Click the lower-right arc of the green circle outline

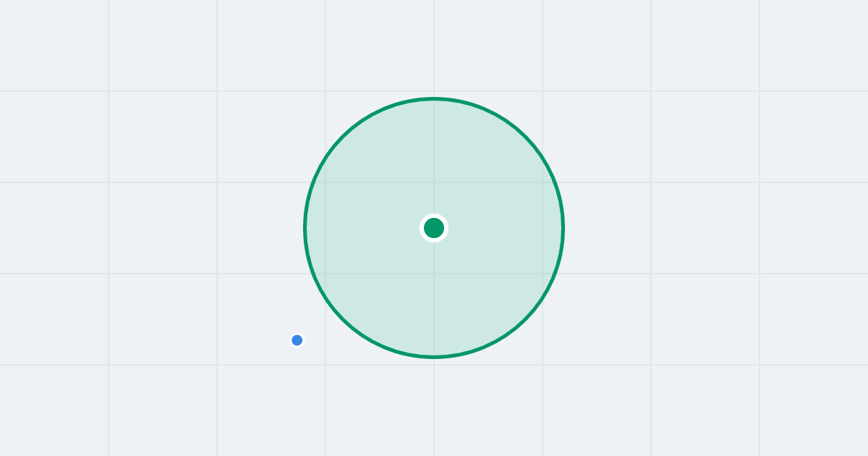click(x=525, y=319)
